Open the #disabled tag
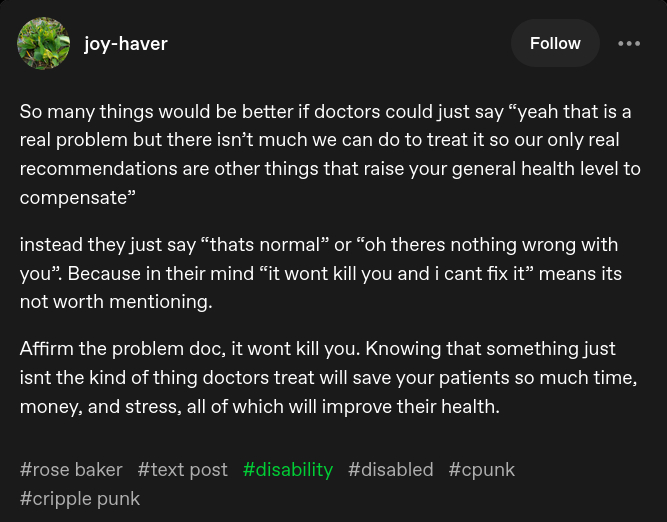This screenshot has height=522, width=667. pos(391,469)
